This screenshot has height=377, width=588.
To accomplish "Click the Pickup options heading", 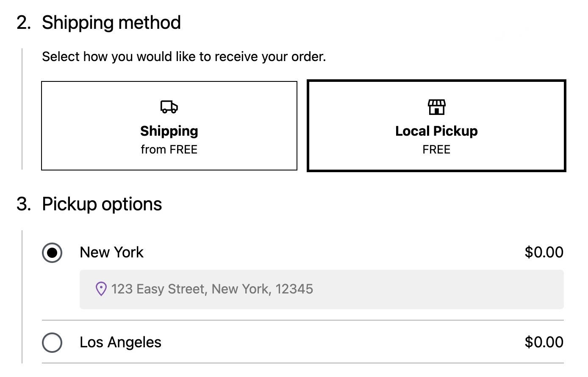I will pyautogui.click(x=102, y=204).
